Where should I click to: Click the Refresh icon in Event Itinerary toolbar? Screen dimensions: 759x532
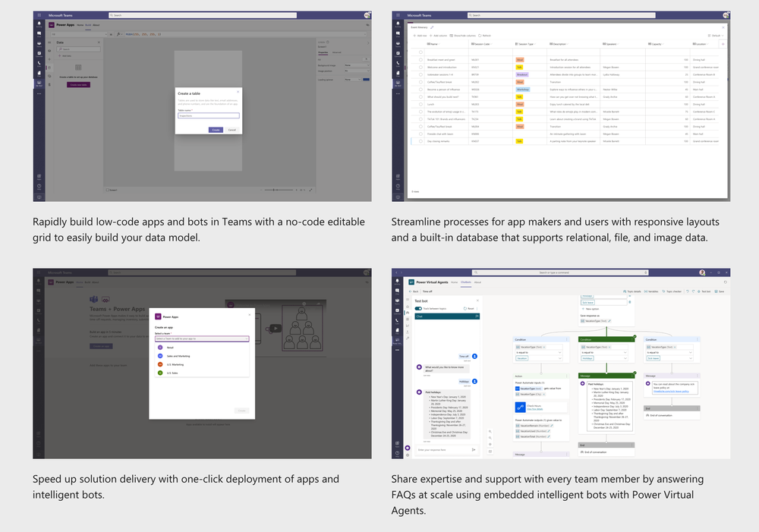[480, 36]
